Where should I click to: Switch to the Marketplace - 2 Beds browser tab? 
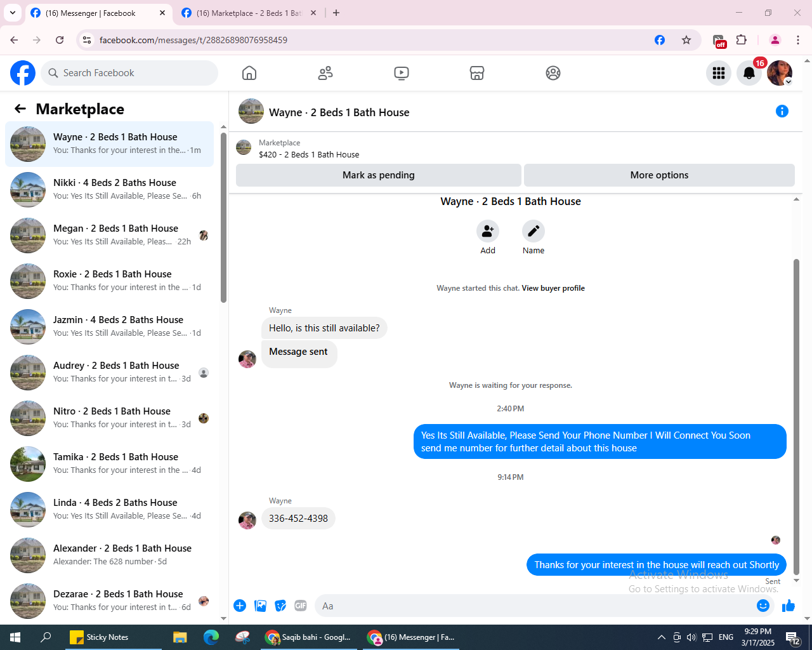[249, 13]
